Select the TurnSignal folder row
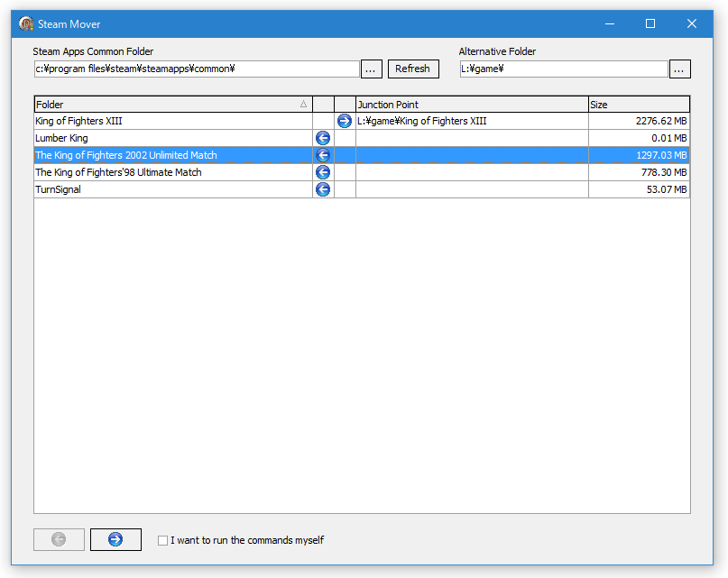728x578 pixels. coord(362,190)
